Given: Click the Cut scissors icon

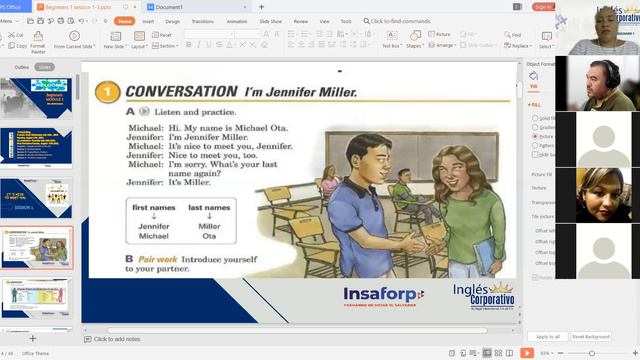Looking at the screenshot, I should click(11, 35).
